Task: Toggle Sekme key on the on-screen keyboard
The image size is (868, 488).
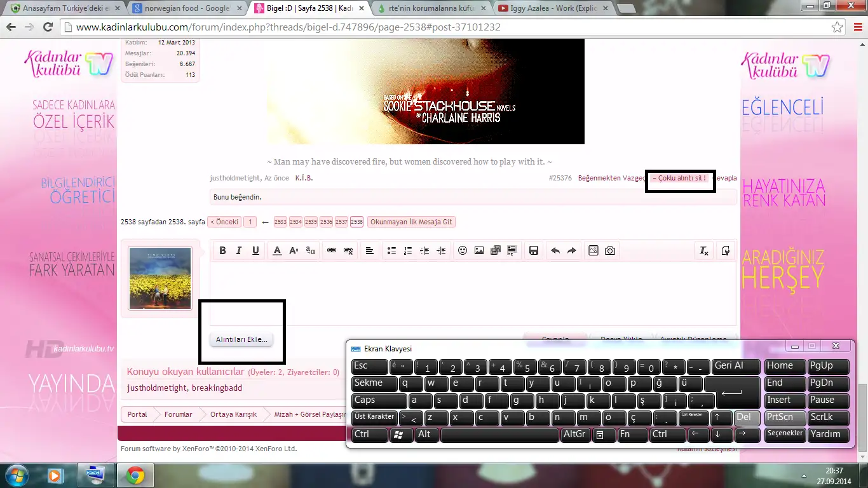Action: tap(374, 383)
